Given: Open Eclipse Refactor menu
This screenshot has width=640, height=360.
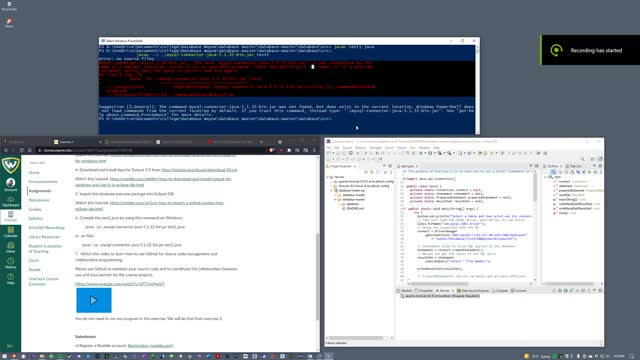Looking at the screenshot, I should point(361,148).
